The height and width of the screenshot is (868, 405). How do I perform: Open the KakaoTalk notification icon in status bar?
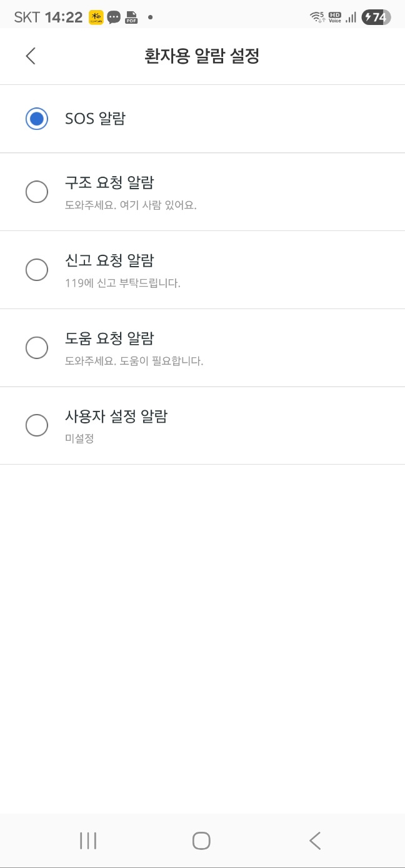(96, 17)
